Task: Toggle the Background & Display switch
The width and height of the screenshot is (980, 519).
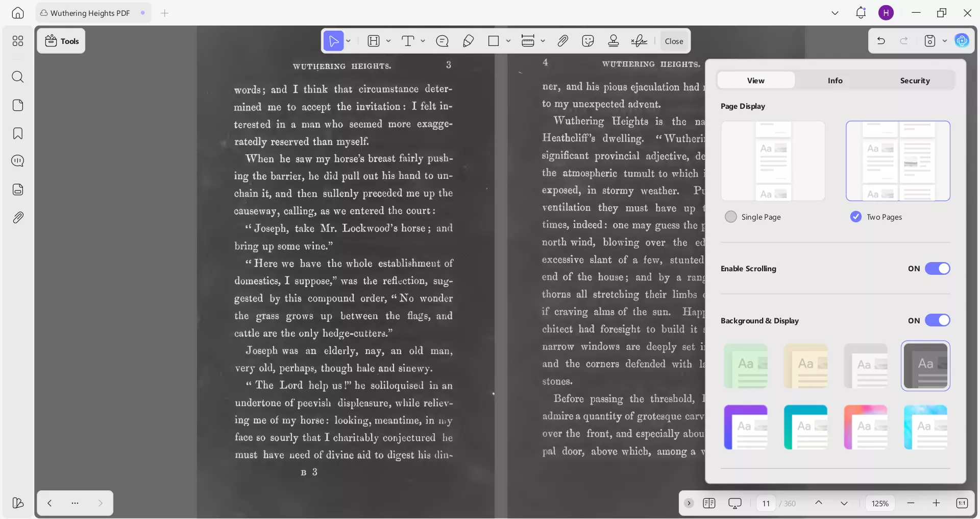Action: coord(937,320)
